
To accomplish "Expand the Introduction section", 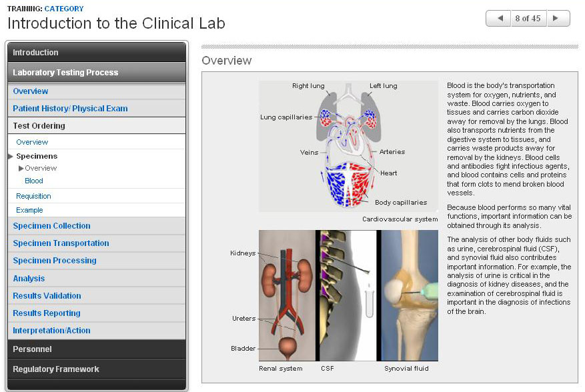I will point(36,53).
